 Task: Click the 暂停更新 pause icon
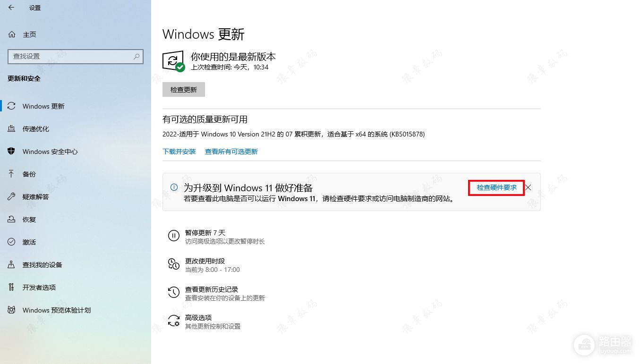[174, 236]
